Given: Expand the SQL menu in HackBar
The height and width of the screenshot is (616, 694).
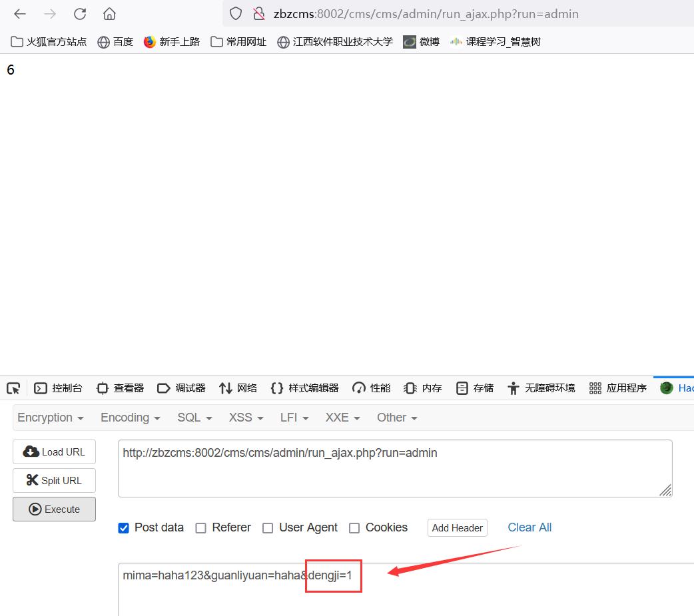Looking at the screenshot, I should pyautogui.click(x=193, y=418).
